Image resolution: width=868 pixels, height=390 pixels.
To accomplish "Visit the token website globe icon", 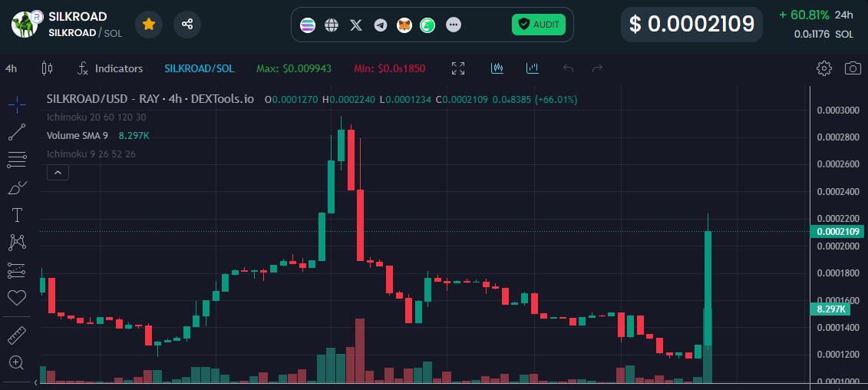I will (332, 25).
